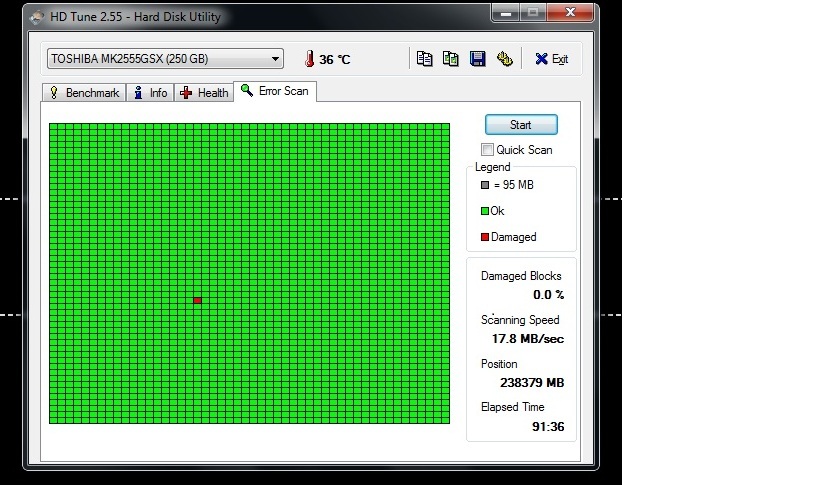Click the 238379 MB position value

(x=532, y=383)
